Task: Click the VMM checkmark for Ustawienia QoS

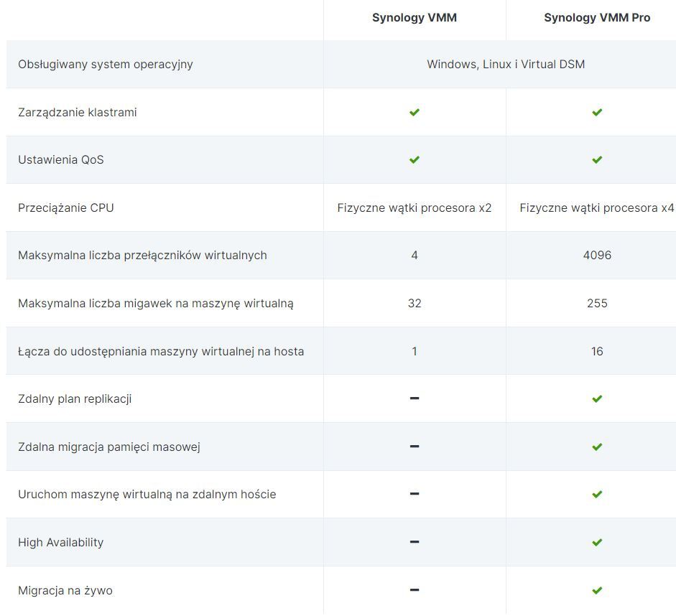Action: (x=415, y=159)
